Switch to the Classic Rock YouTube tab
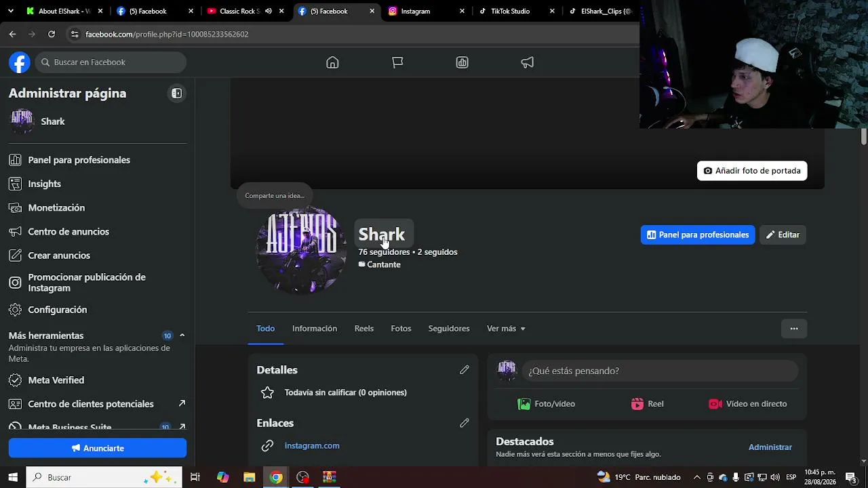 tap(245, 12)
